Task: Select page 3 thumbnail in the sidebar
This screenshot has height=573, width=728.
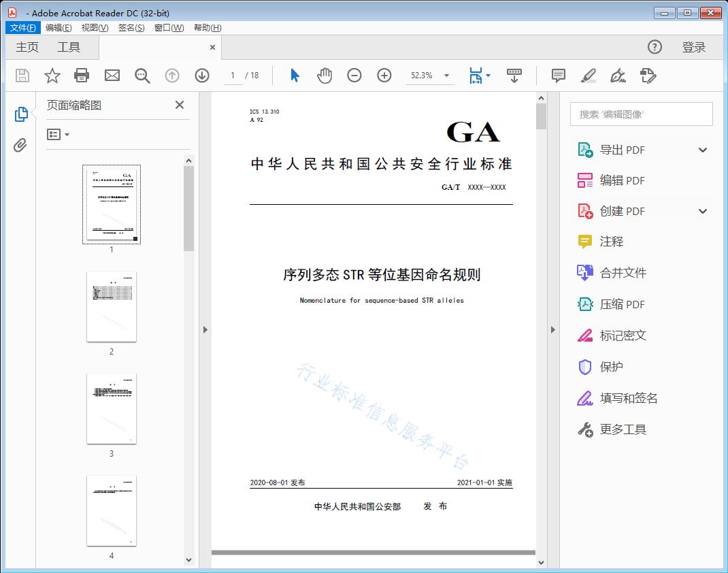Action: click(x=111, y=408)
